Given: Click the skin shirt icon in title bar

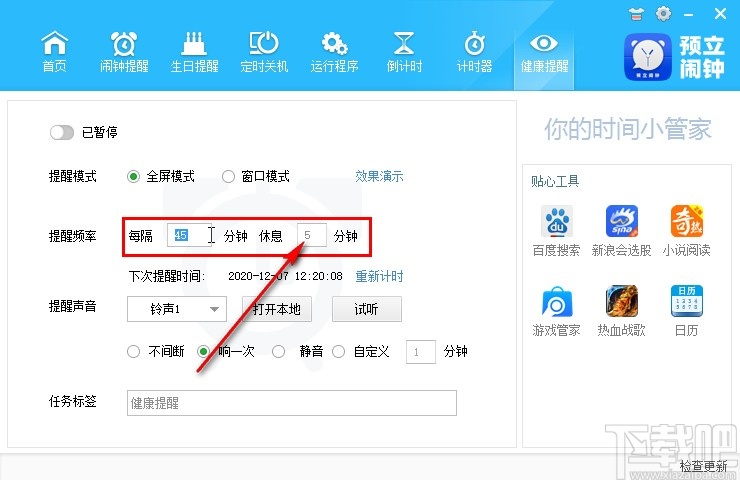Looking at the screenshot, I should tap(636, 14).
